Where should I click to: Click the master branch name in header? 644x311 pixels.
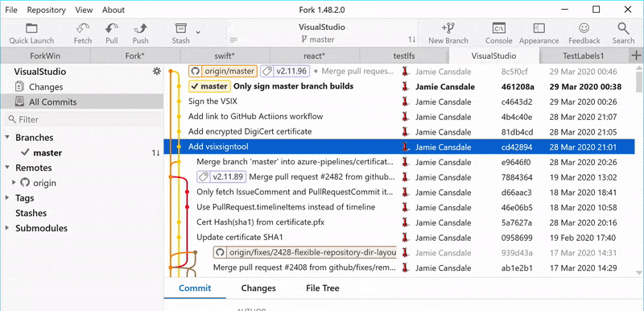pos(321,39)
